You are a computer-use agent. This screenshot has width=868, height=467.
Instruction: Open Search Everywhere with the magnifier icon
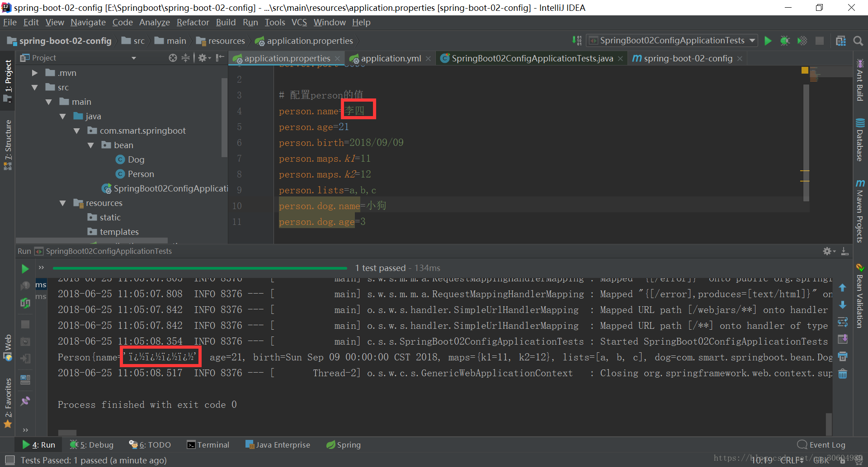pos(858,41)
